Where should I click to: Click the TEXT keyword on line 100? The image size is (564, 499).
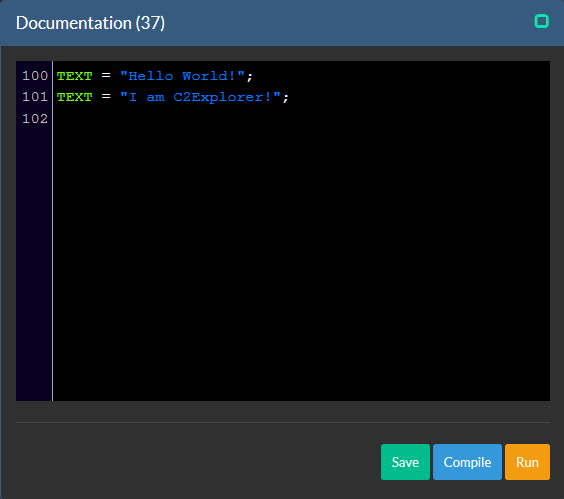pyautogui.click(x=74, y=76)
